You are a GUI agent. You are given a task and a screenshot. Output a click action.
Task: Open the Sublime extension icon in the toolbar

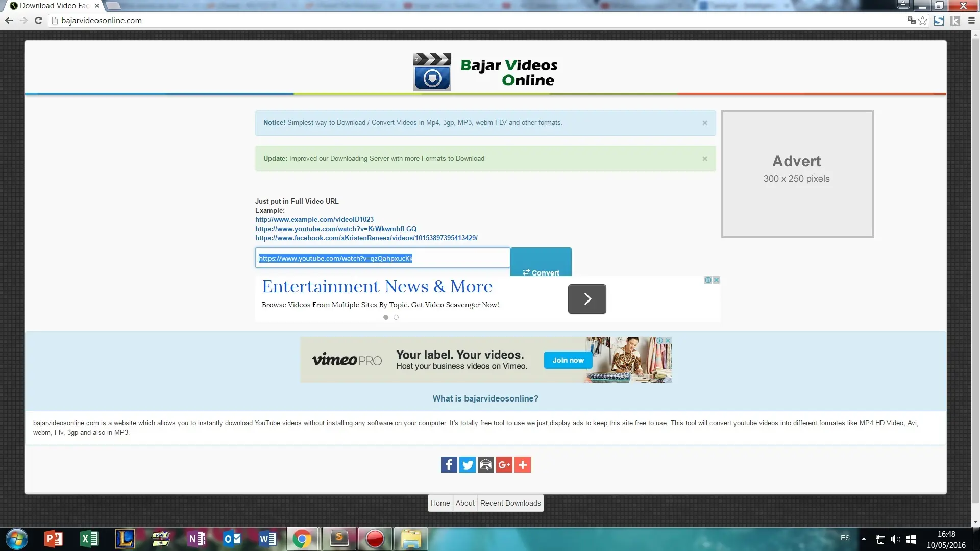tap(939, 21)
